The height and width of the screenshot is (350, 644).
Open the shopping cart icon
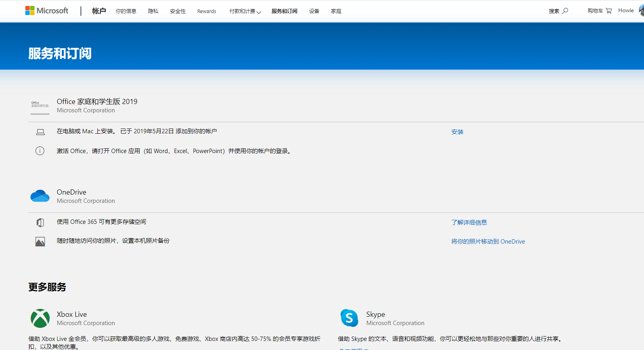pos(609,11)
